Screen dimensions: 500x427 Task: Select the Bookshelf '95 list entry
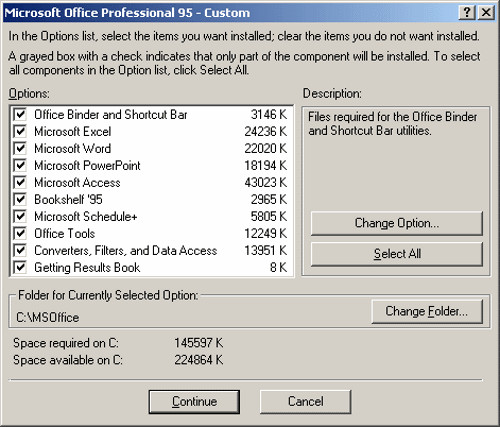pyautogui.click(x=68, y=200)
